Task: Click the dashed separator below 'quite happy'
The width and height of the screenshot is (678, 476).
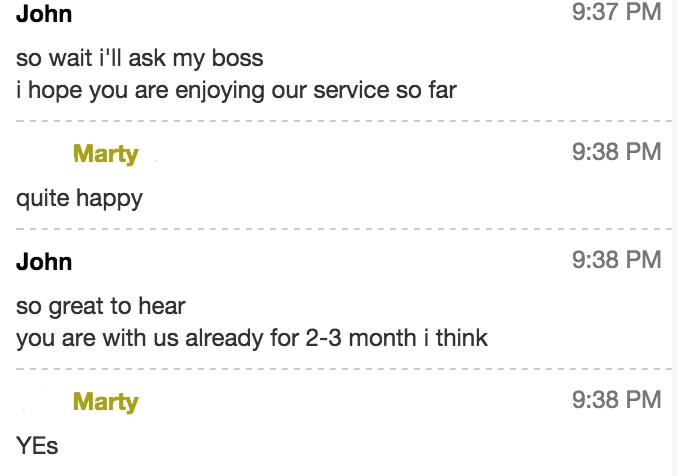Action: click(344, 229)
